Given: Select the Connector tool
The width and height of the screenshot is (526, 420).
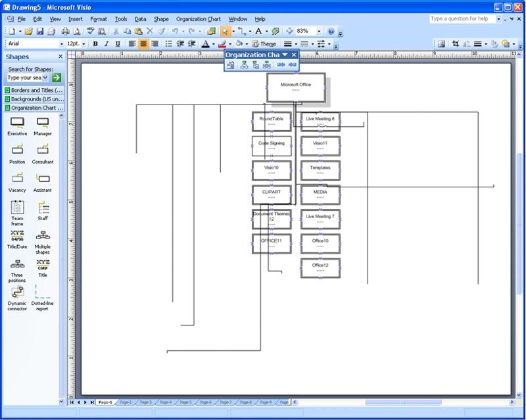Looking at the screenshot, I should coord(241,31).
